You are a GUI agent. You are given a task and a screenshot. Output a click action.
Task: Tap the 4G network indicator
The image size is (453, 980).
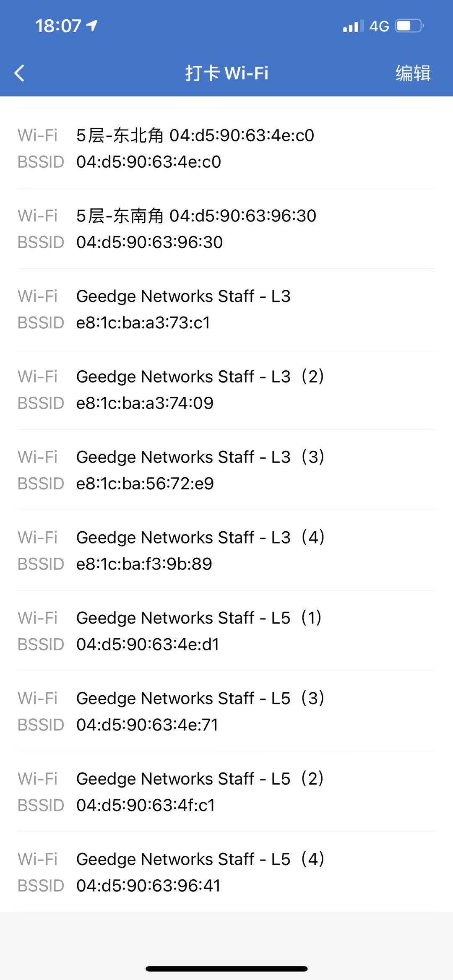click(x=379, y=26)
